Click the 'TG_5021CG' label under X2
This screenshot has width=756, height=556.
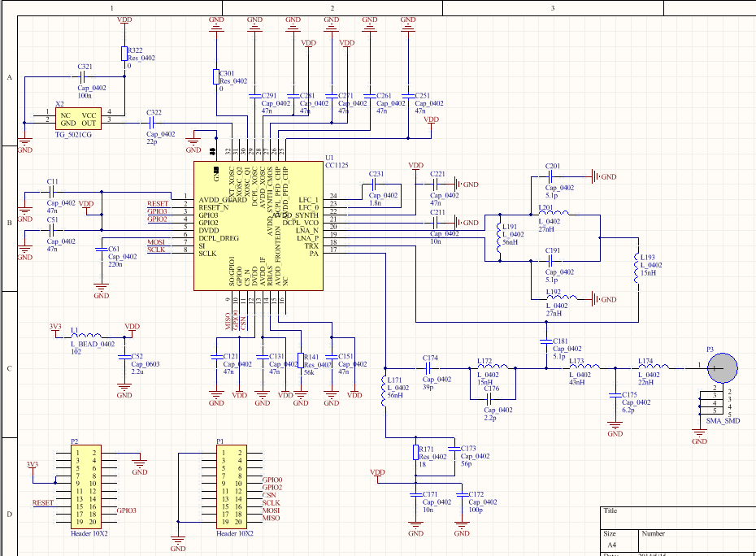(x=73, y=135)
